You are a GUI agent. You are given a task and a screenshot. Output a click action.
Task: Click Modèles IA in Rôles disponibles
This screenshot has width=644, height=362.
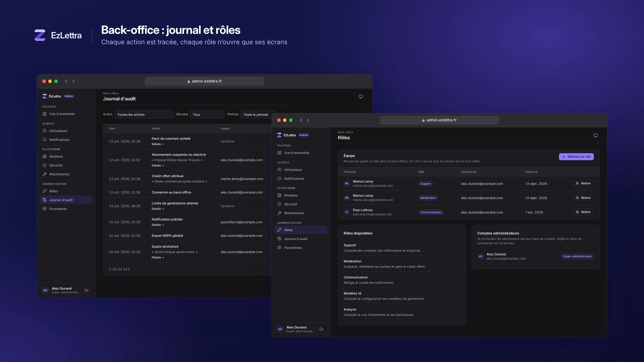pyautogui.click(x=352, y=293)
